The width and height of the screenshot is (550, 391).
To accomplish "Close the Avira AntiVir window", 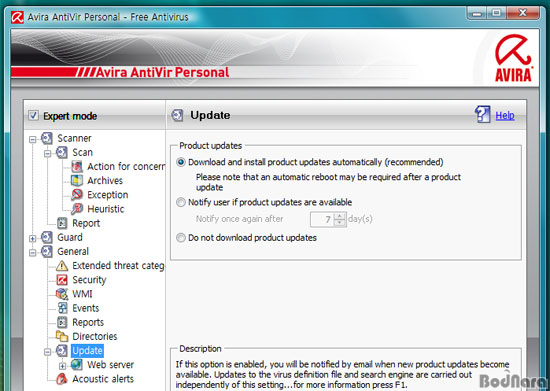I will [x=523, y=13].
